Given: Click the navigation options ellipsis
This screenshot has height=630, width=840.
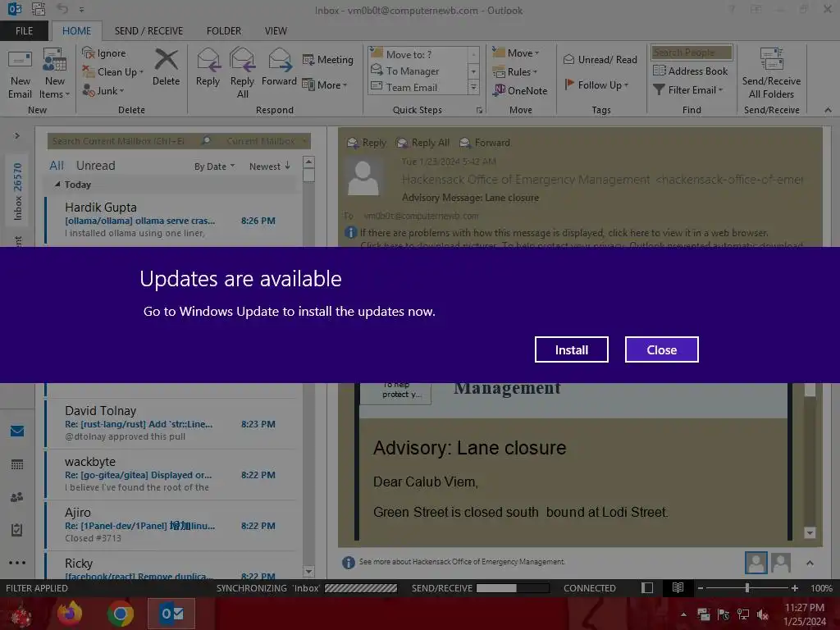Looking at the screenshot, I should point(17,563).
